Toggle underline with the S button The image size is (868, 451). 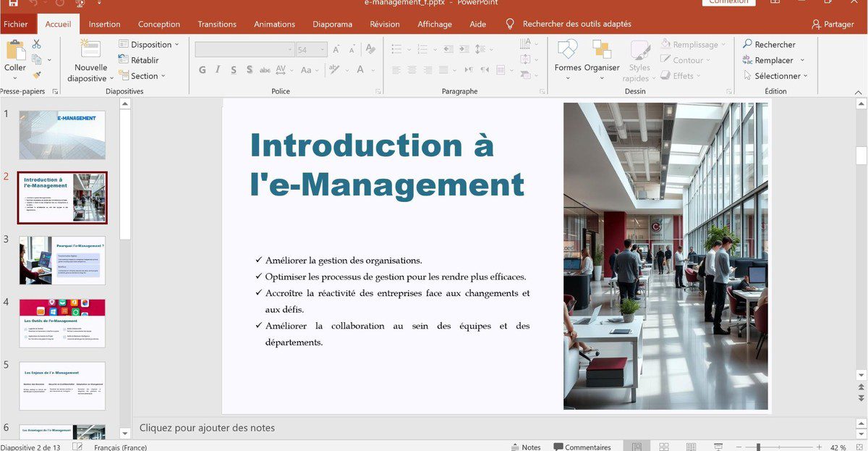234,70
